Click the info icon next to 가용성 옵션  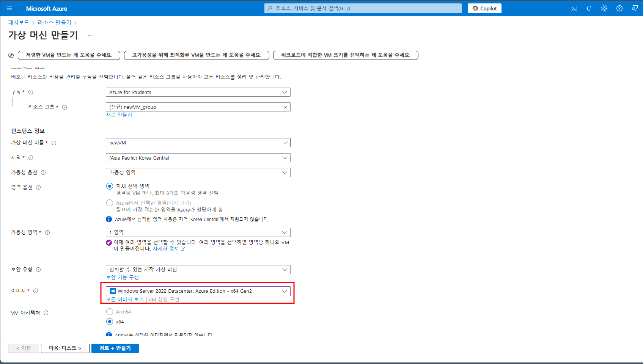click(x=43, y=173)
